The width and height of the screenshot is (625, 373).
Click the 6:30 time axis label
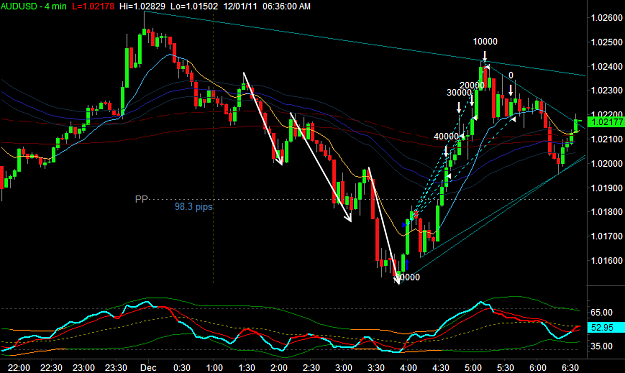[570, 367]
